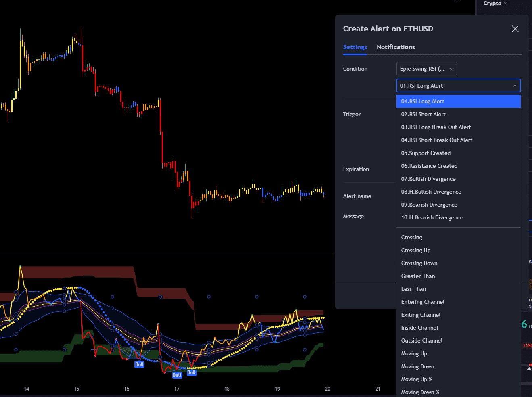Screen dimensions: 532x397
Task: Switch to the Notifications tab
Action: pyautogui.click(x=396, y=47)
